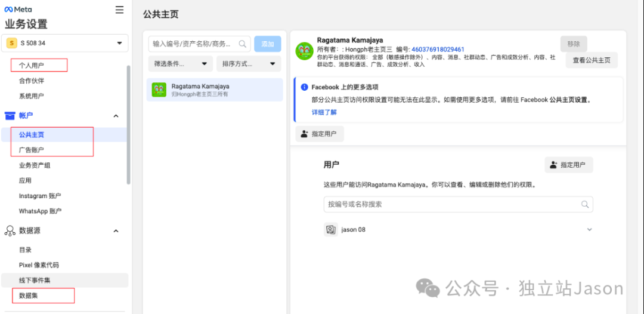Open 应用 in the sidebar
Image resolution: width=644 pixels, height=314 pixels.
point(25,180)
